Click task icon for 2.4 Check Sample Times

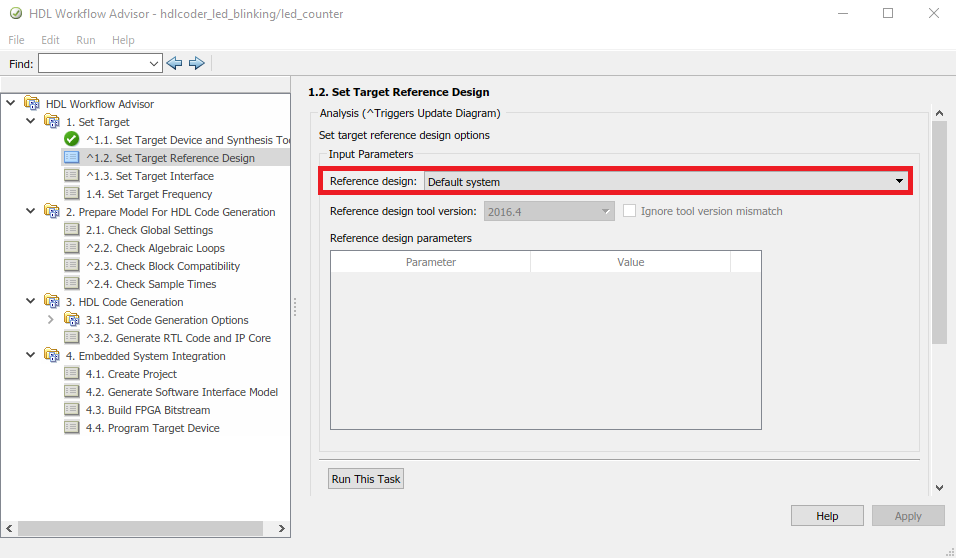point(71,284)
